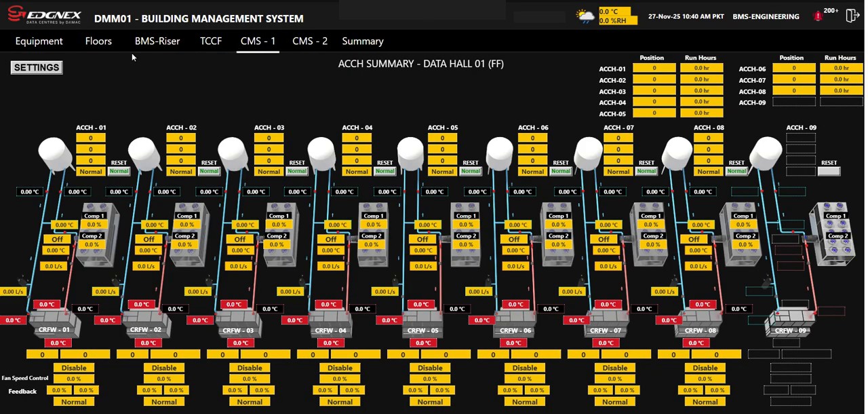The image size is (868, 414).
Task: Click the BMS-ENGINEERING user label
Action: 766,16
